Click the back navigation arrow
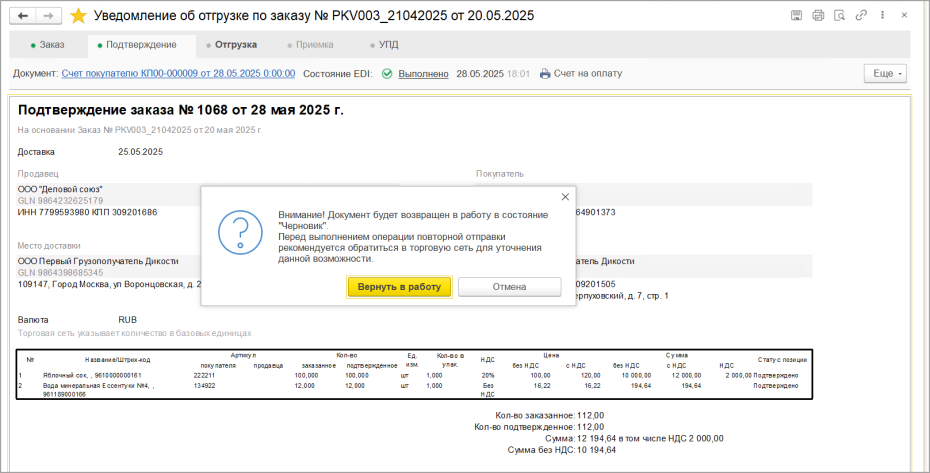The height and width of the screenshot is (473, 930). pyautogui.click(x=23, y=16)
